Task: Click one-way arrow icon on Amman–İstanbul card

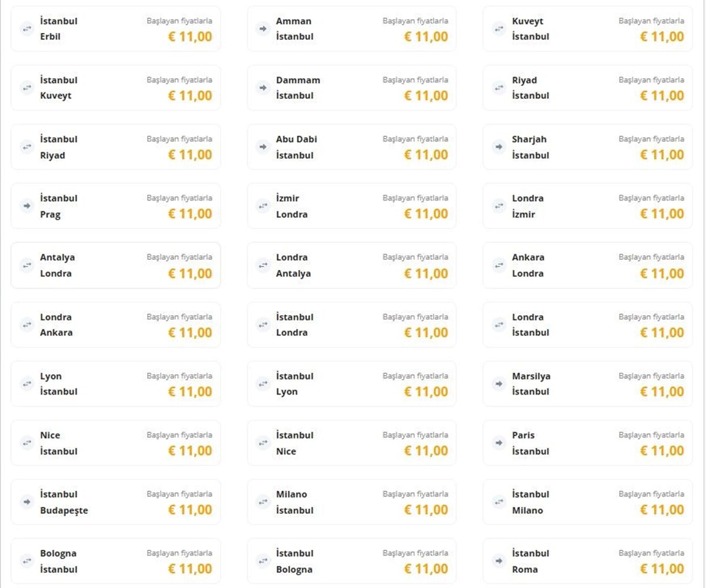Action: (x=263, y=28)
